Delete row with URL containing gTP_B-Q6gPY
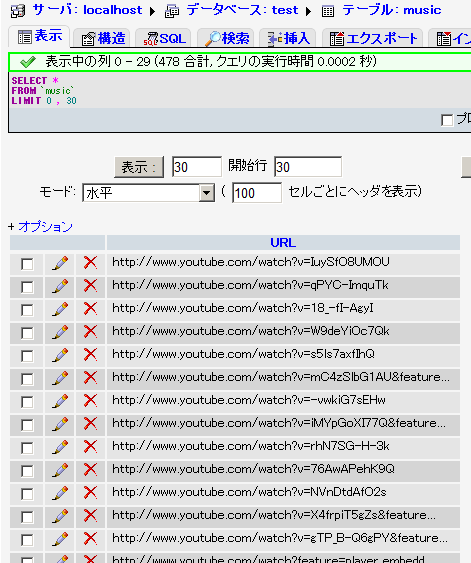The width and height of the screenshot is (471, 563). tap(90, 539)
